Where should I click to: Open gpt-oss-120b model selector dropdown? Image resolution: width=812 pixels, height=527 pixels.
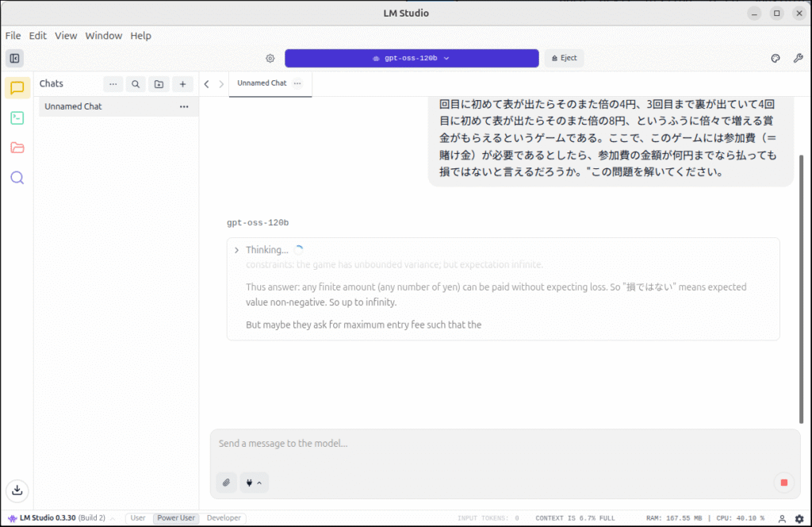coord(411,59)
